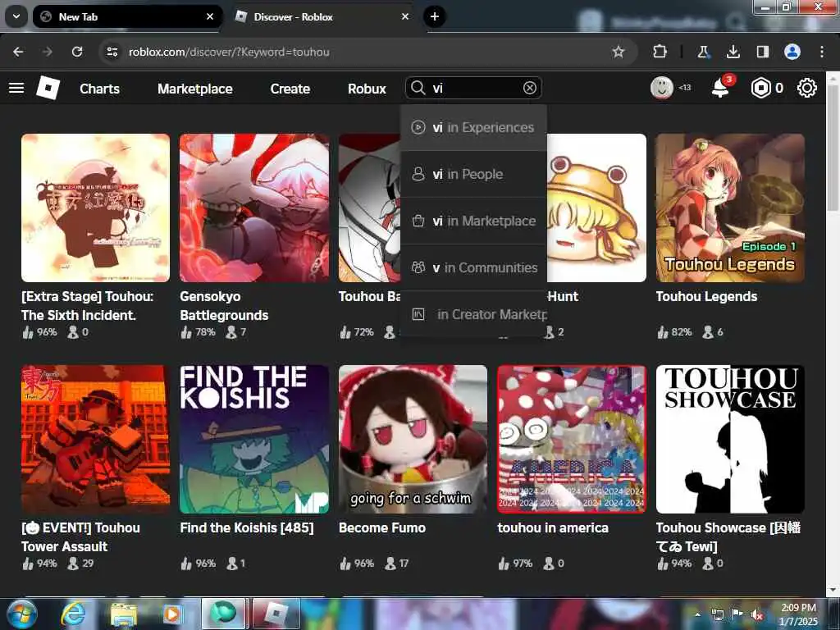The width and height of the screenshot is (840, 630).
Task: Open a new browser tab
Action: pos(435,16)
